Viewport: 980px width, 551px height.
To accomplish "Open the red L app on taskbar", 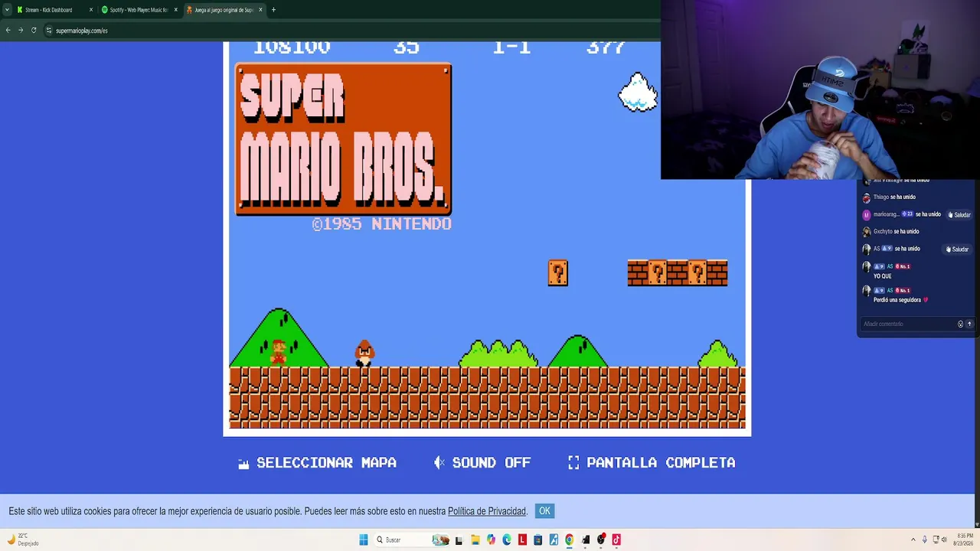I will [x=522, y=540].
